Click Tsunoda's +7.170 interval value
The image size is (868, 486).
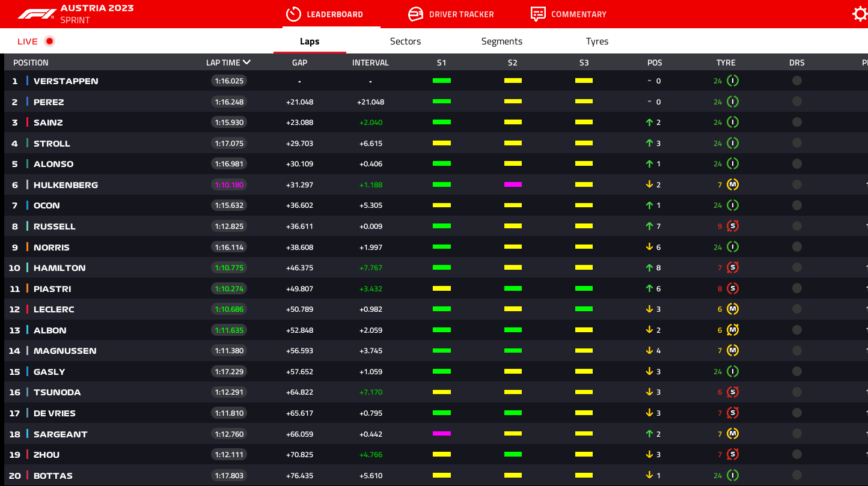coord(370,392)
